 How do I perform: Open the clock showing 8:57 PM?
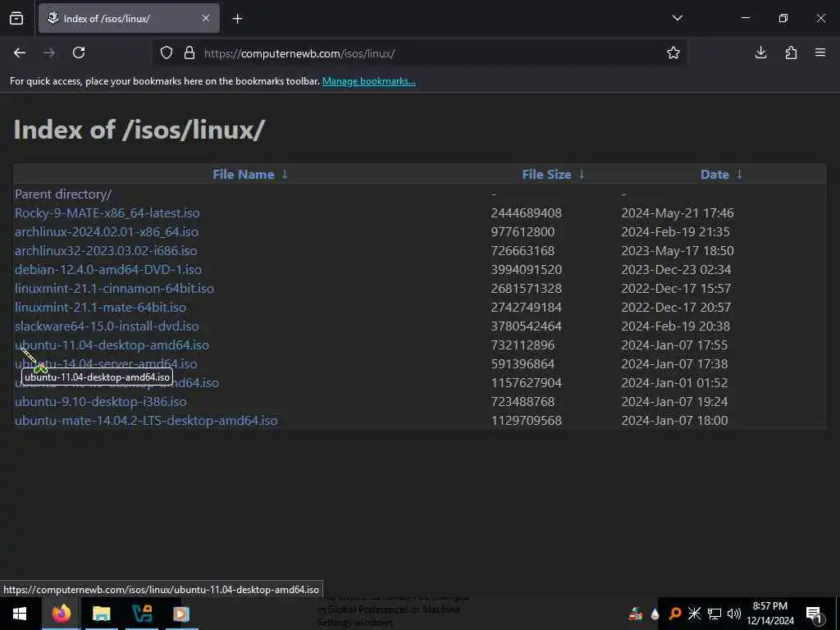pos(770,614)
